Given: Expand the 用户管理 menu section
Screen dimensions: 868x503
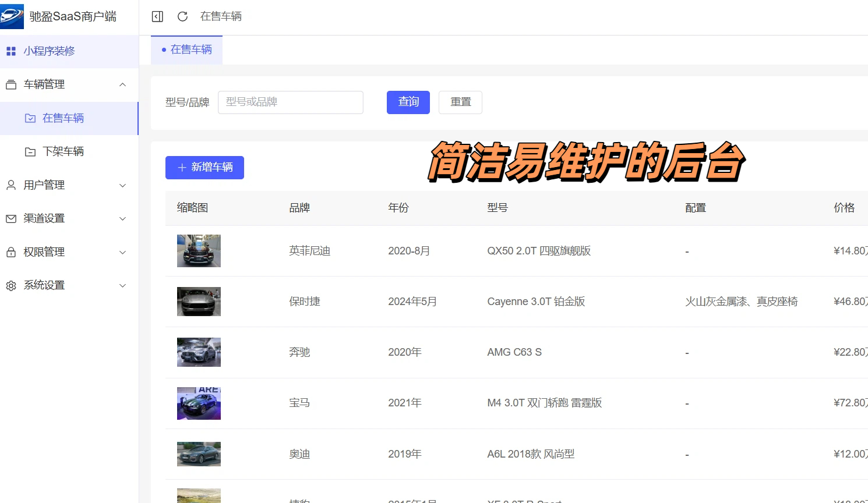Looking at the screenshot, I should click(x=122, y=185).
